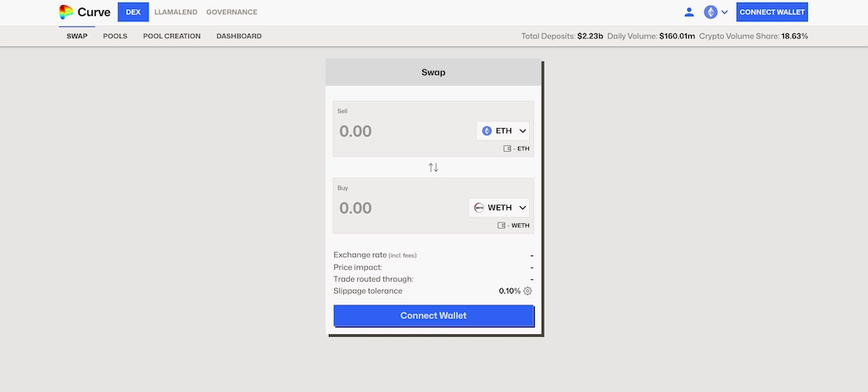This screenshot has height=392, width=868.
Task: Open the Pool Creation tab
Action: [x=171, y=36]
